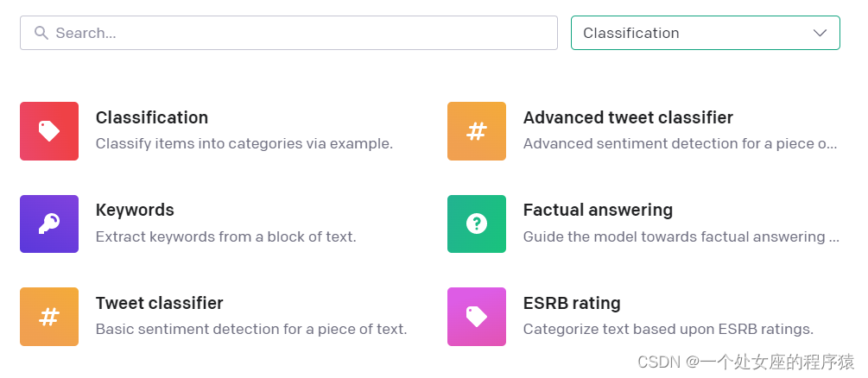This screenshot has width=868, height=378.
Task: Click "Basic sentiment detection" description text
Action: (x=250, y=329)
